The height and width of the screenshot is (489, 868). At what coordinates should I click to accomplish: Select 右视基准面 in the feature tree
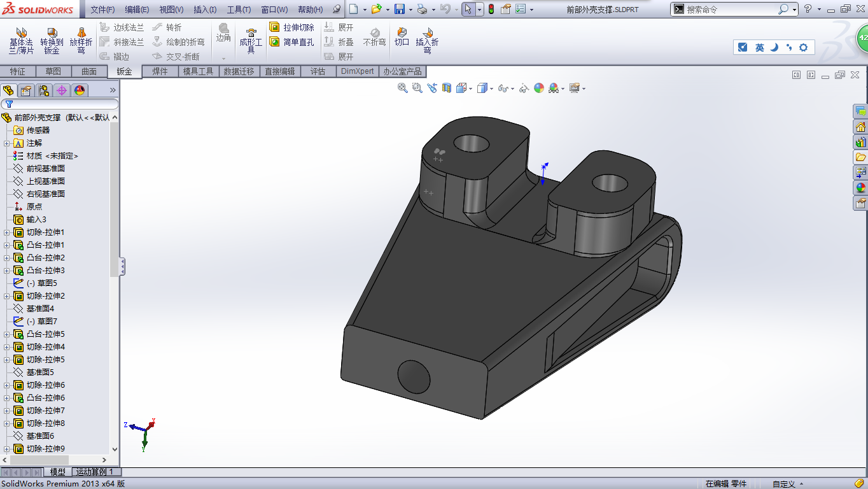(45, 194)
